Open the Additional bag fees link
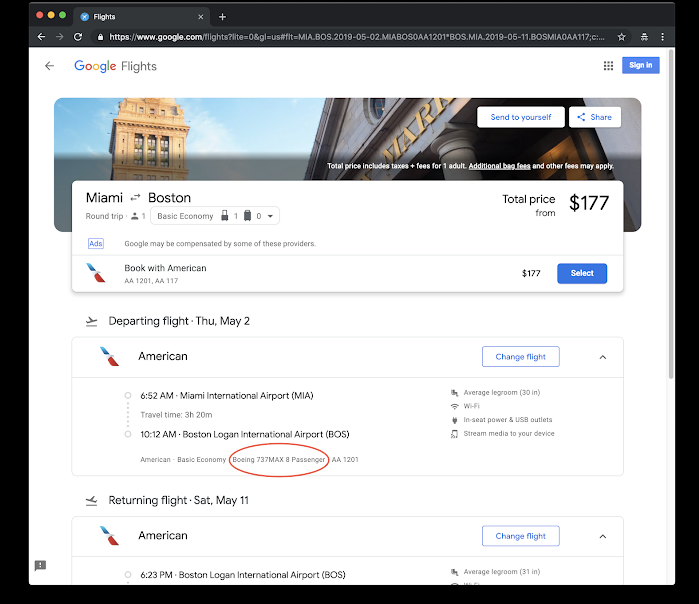699x604 pixels. (x=499, y=166)
